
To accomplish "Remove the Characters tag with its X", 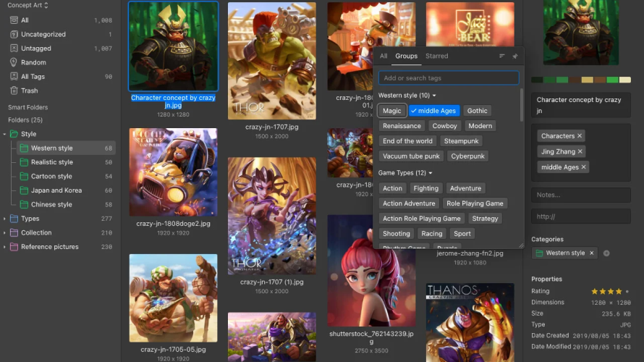I will click(x=580, y=136).
